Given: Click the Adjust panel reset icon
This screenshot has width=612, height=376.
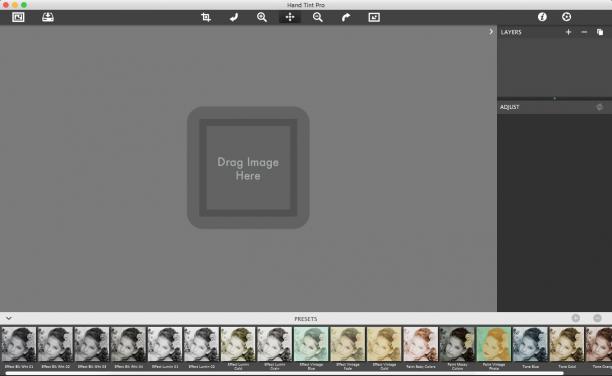Looking at the screenshot, I should pyautogui.click(x=600, y=107).
